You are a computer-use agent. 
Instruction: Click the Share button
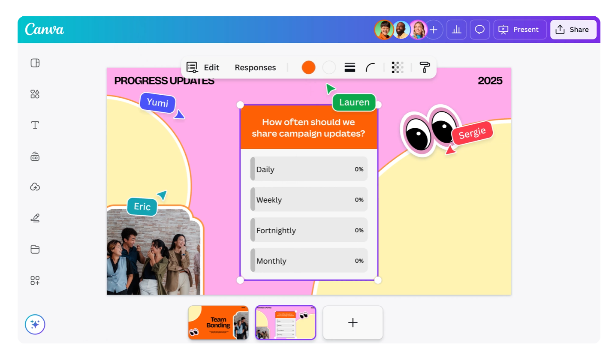pos(573,30)
